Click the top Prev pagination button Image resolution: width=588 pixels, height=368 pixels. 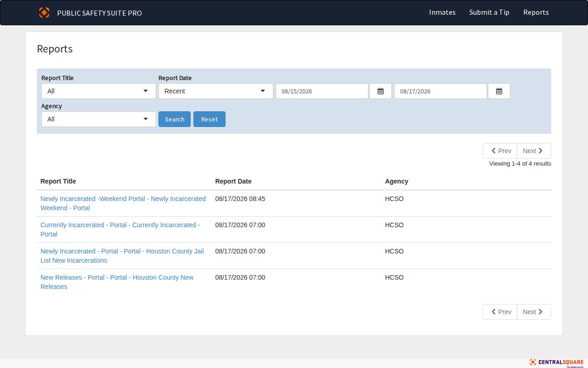point(500,151)
